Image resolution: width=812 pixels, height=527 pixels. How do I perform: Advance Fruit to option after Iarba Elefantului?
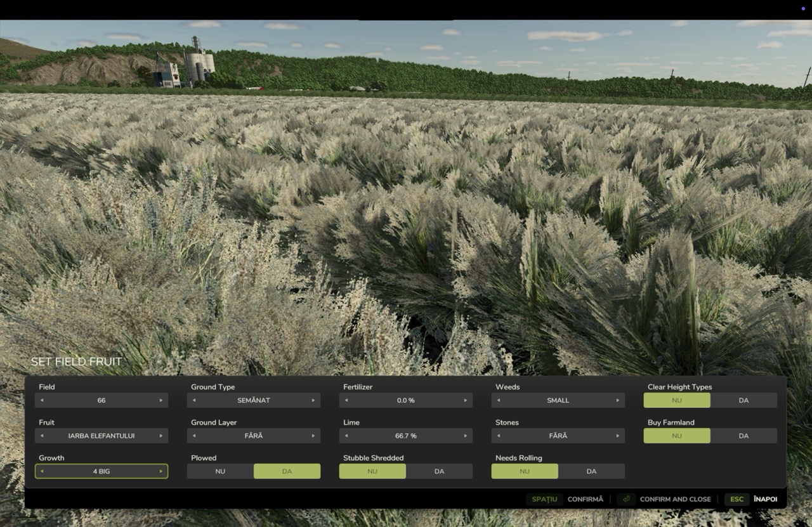pos(161,436)
